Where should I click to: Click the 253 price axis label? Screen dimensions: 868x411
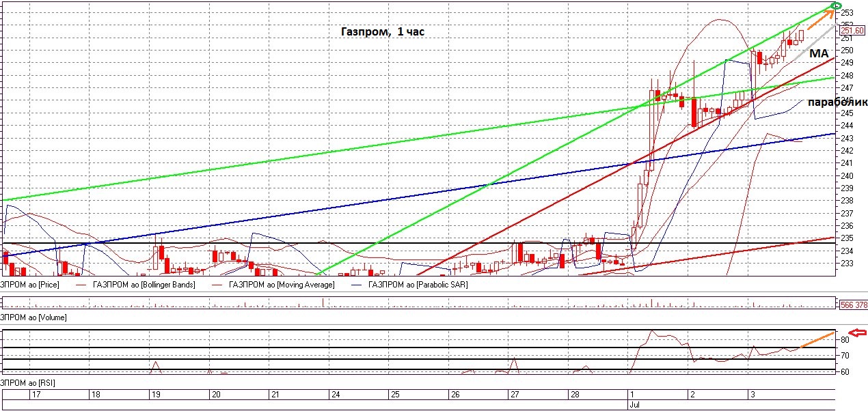[x=846, y=12]
